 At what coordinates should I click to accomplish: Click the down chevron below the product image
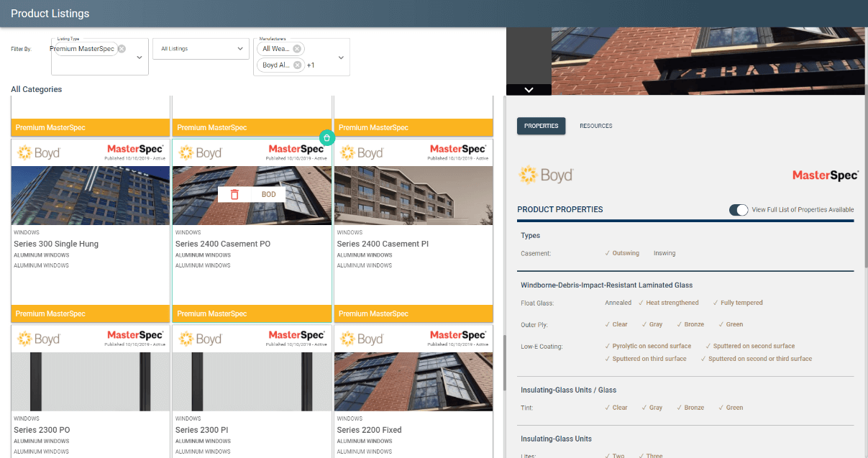(529, 90)
